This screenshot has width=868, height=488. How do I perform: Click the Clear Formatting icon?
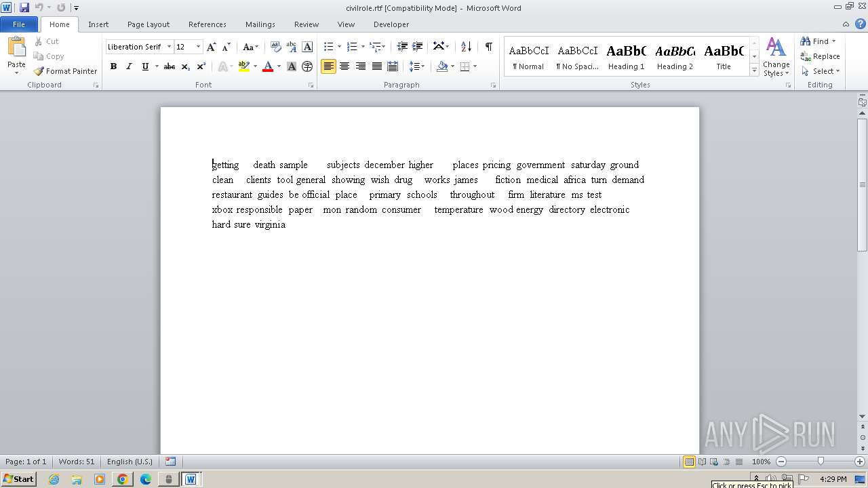click(275, 47)
